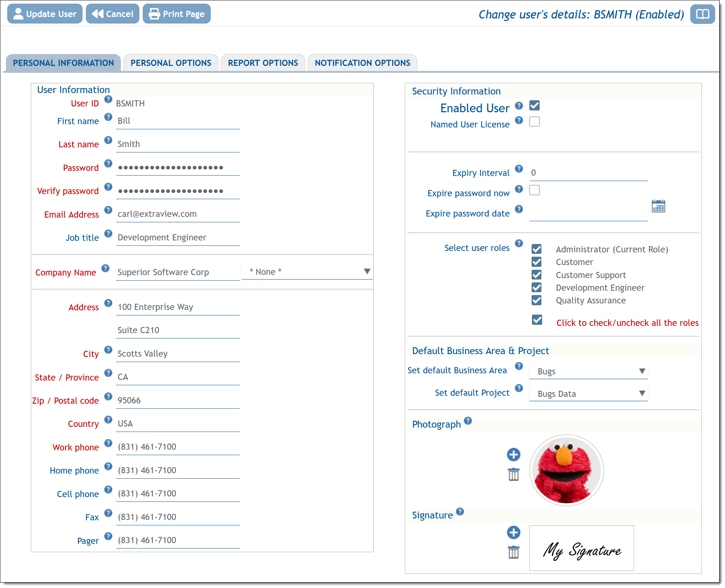Click trash icon to delete photograph

pyautogui.click(x=514, y=474)
